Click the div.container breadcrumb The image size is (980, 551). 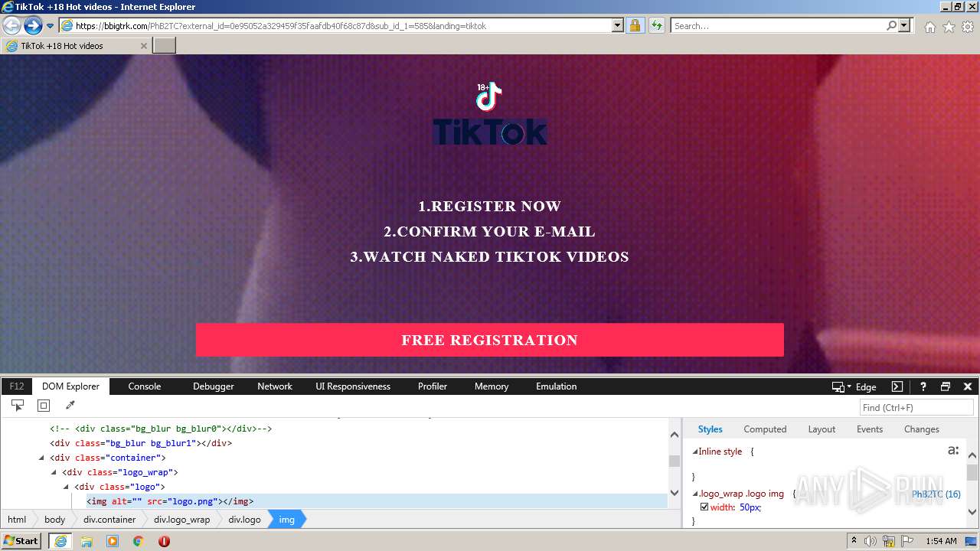(x=109, y=520)
